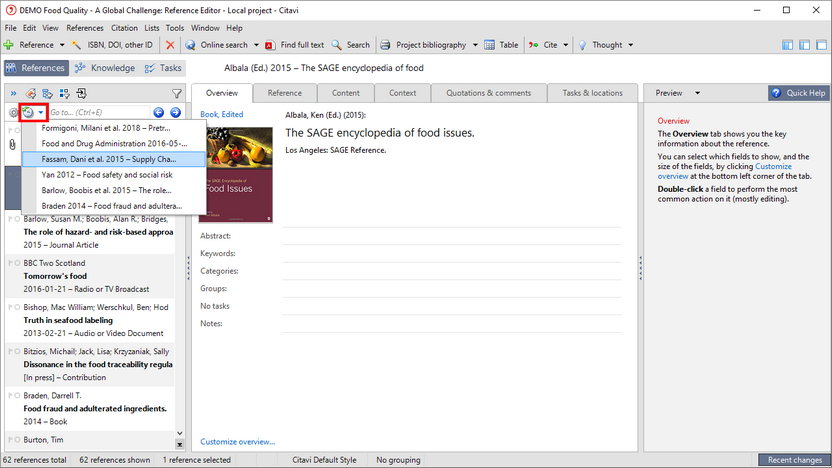Expand navigation pane with double chevron
The height and width of the screenshot is (468, 832).
point(13,93)
